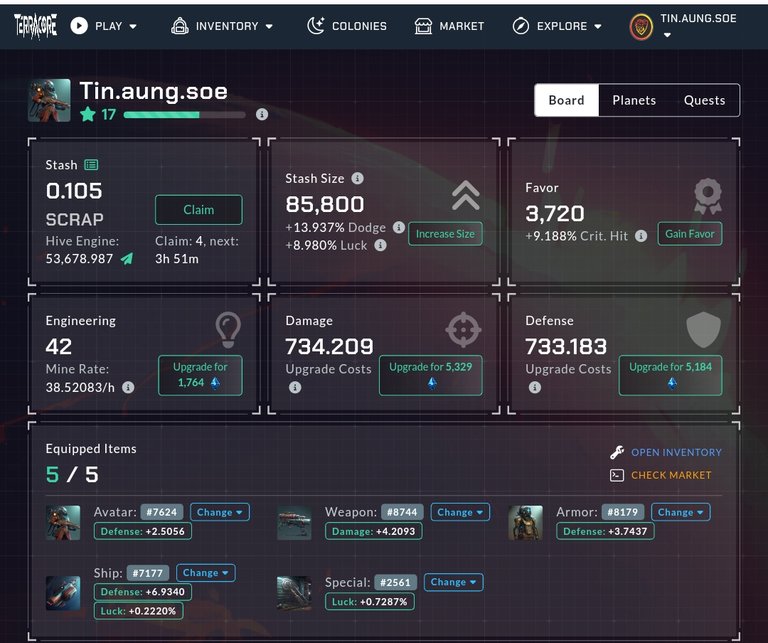Open the Ship Change dropdown

pos(206,573)
